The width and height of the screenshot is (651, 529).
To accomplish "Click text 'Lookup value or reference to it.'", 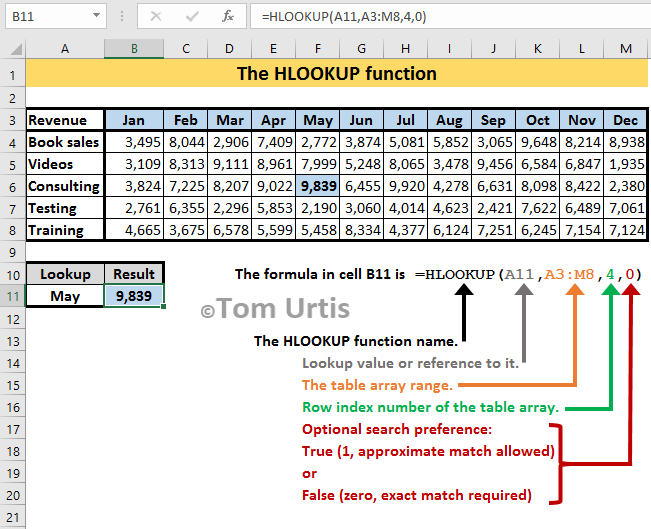I will (411, 363).
